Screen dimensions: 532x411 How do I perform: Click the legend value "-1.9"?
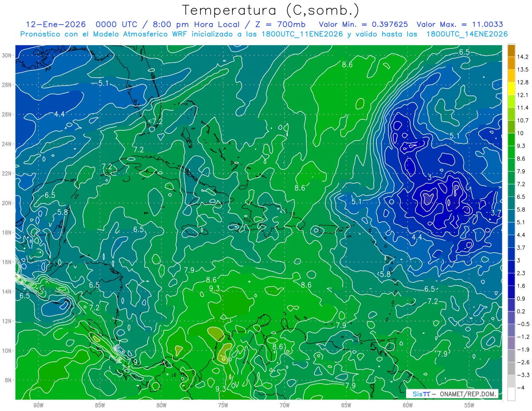pyautogui.click(x=523, y=349)
